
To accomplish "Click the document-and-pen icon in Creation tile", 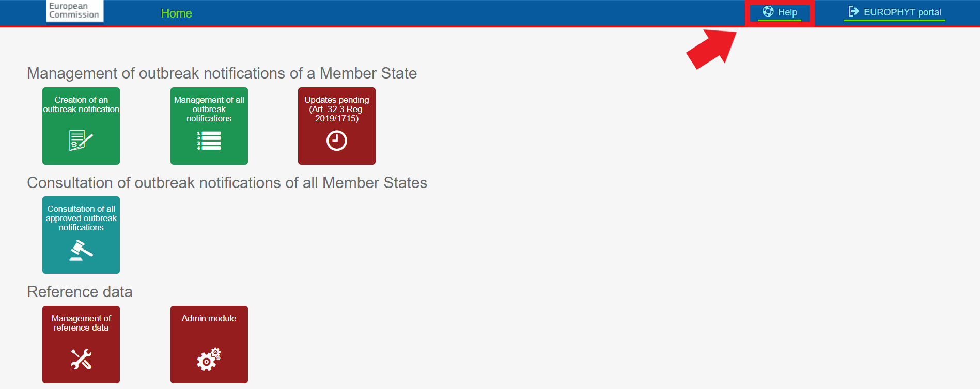I will point(81,141).
